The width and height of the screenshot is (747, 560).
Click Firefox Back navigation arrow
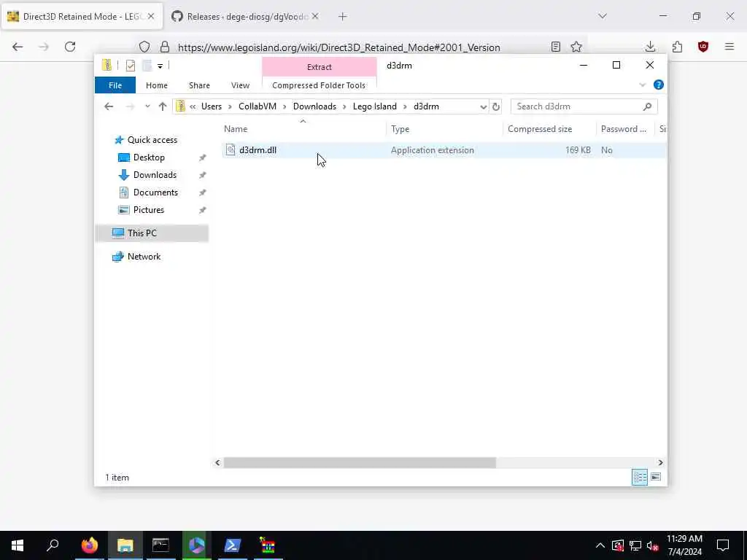18,47
